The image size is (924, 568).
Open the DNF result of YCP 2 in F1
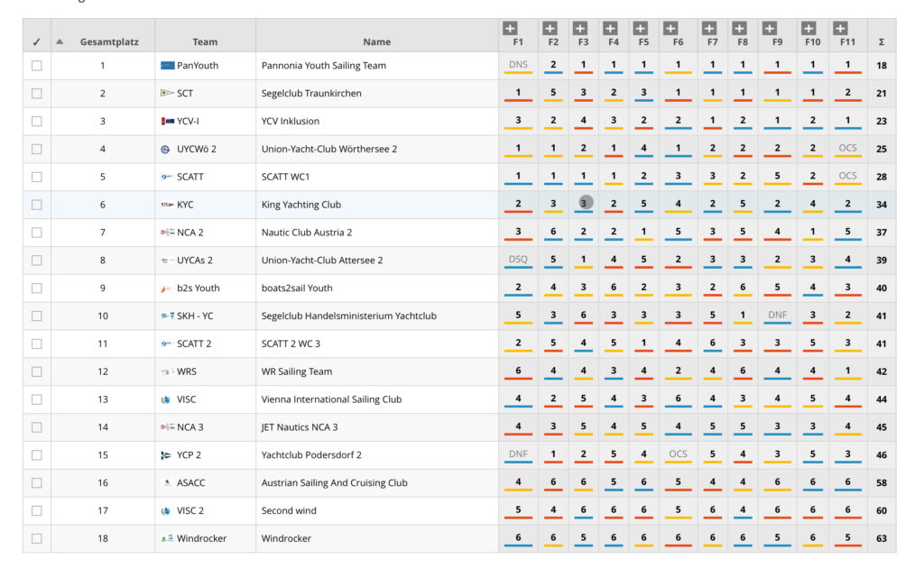pyautogui.click(x=518, y=453)
